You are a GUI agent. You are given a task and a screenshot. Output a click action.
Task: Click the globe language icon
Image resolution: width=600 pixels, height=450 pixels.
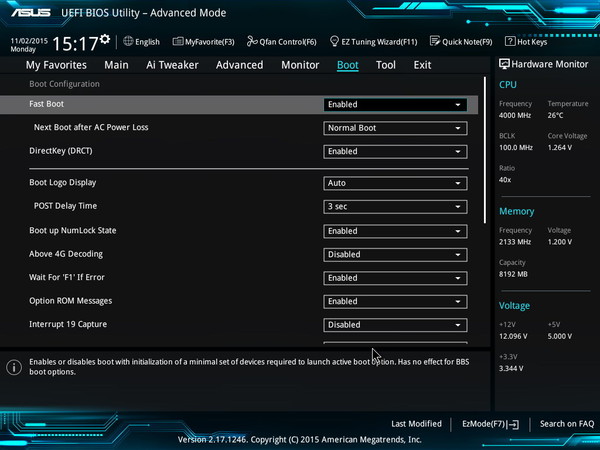128,41
